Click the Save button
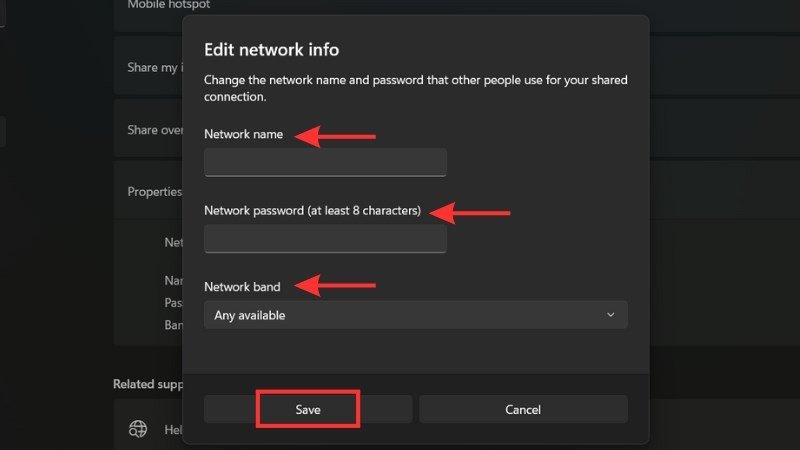The height and width of the screenshot is (450, 800). point(308,409)
